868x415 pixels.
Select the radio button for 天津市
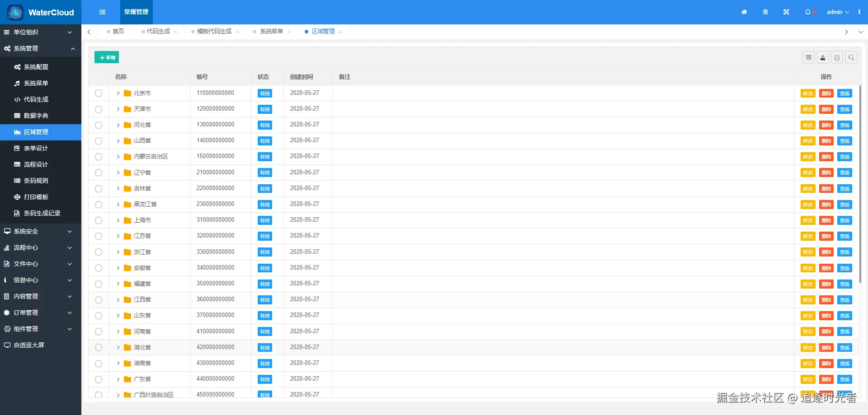click(99, 109)
